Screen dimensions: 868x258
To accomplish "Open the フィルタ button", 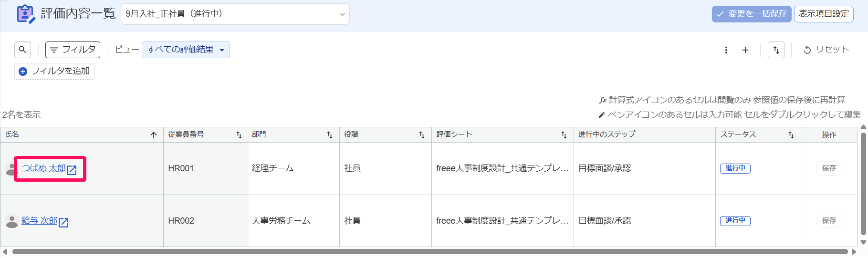I will (73, 50).
